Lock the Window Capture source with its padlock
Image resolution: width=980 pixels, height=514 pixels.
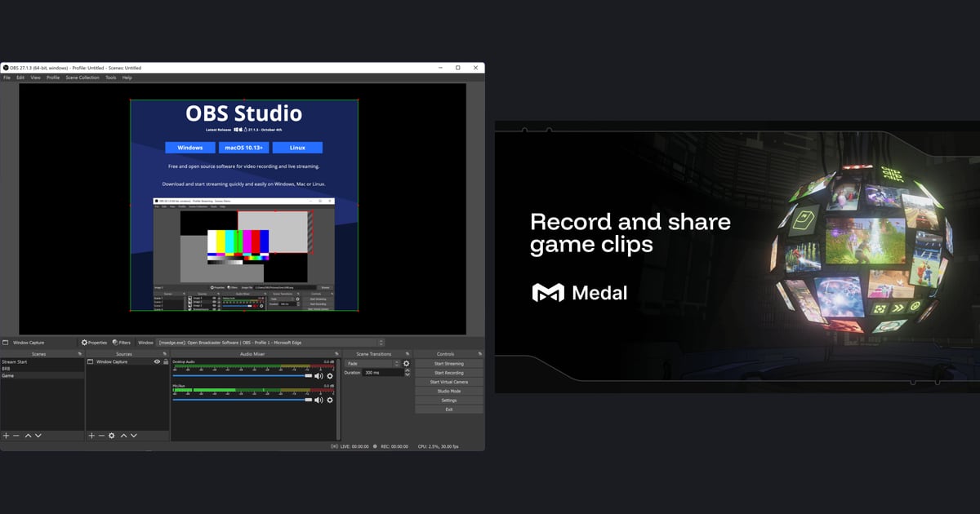[x=166, y=361]
